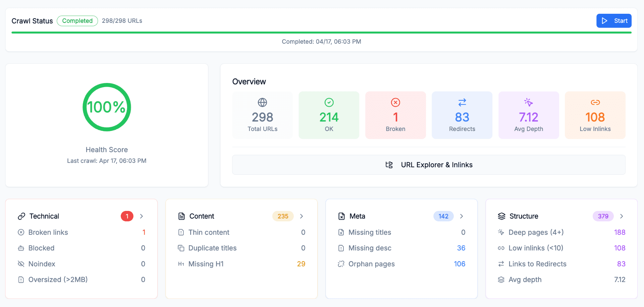Select the Missing titles row
The height and width of the screenshot is (307, 644).
[x=401, y=232]
